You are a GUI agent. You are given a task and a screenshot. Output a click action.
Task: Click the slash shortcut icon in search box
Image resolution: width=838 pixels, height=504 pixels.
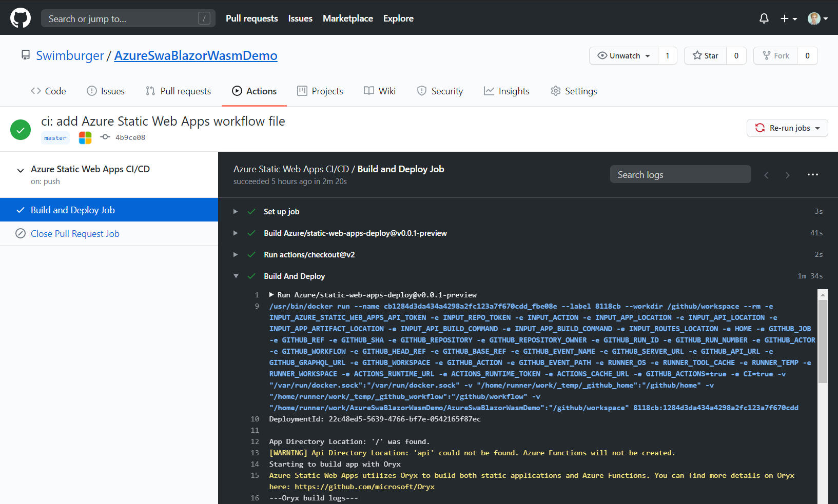click(x=204, y=18)
